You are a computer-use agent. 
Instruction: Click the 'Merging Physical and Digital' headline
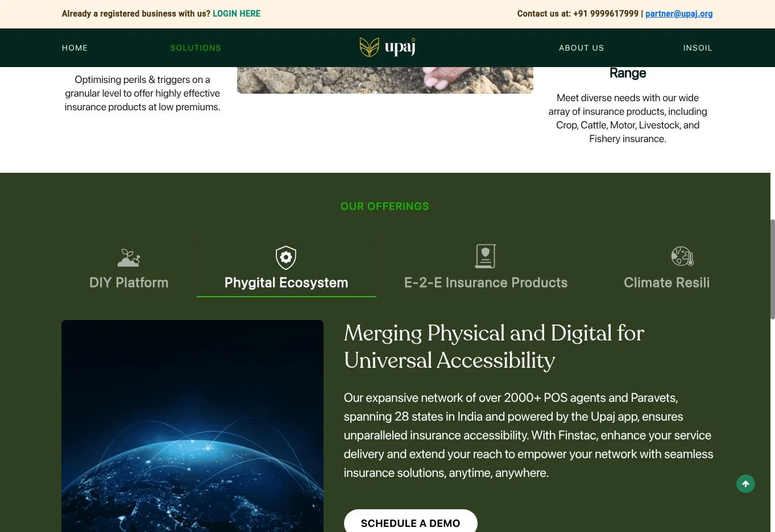coord(494,347)
